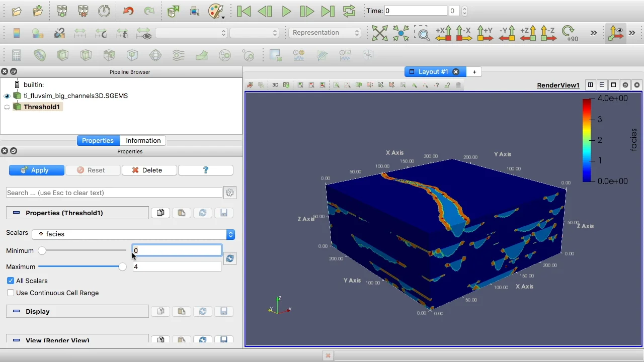This screenshot has height=362, width=644.
Task: Click the Undo arrow icon
Action: (128, 11)
